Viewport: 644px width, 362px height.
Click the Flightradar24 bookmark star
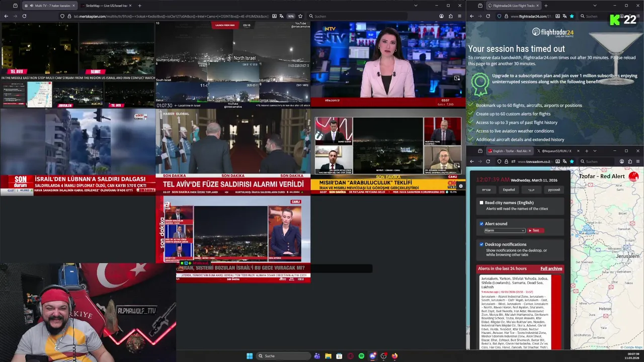(x=572, y=16)
